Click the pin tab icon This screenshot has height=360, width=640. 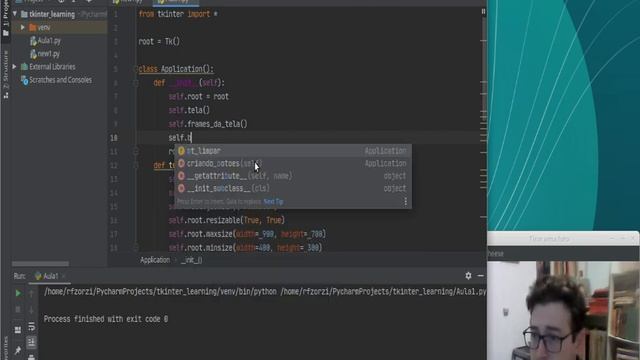coord(18,351)
